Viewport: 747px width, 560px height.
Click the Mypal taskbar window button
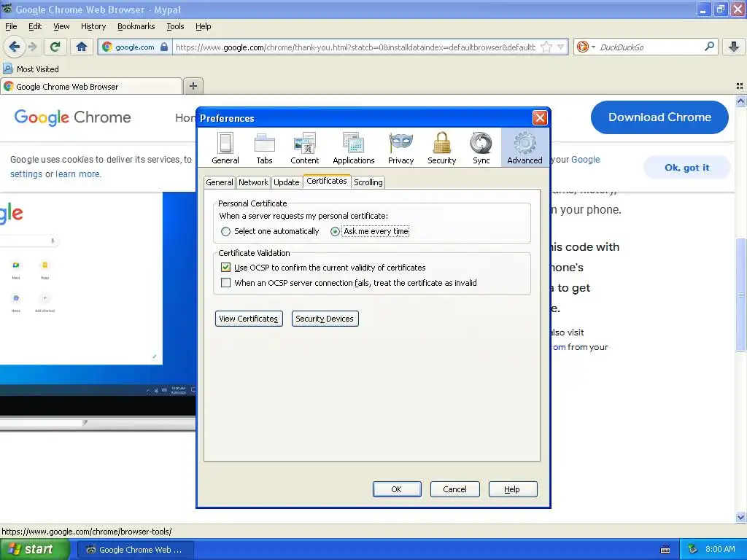pyautogui.click(x=135, y=550)
